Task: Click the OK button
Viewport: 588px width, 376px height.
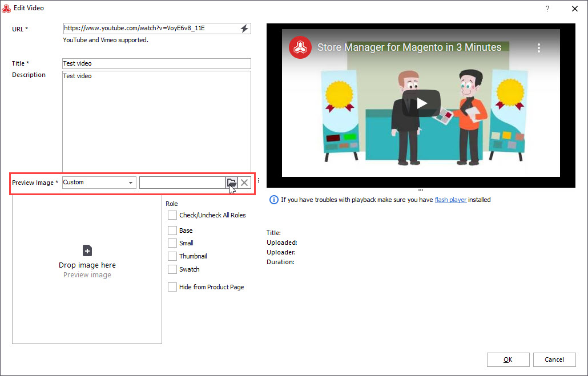Action: click(508, 359)
